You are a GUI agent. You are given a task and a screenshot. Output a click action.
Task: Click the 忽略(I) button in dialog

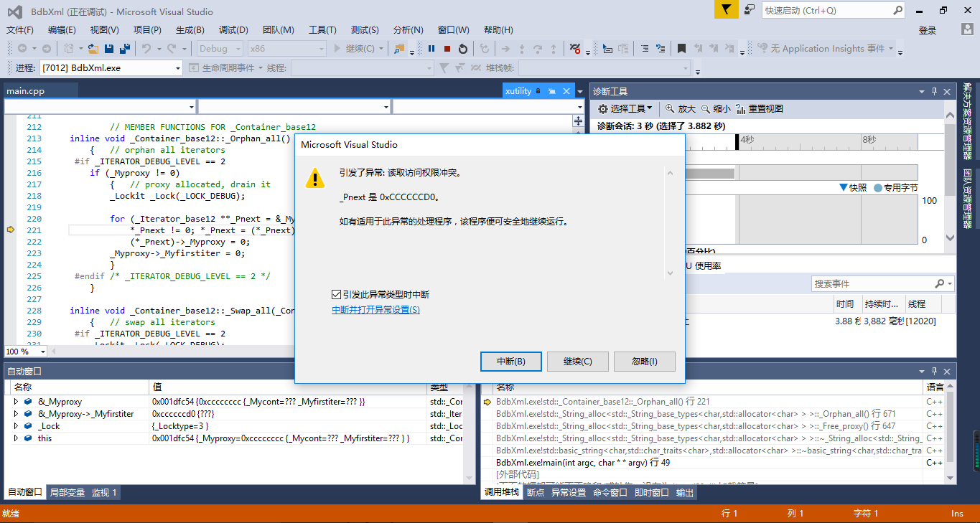[645, 362]
